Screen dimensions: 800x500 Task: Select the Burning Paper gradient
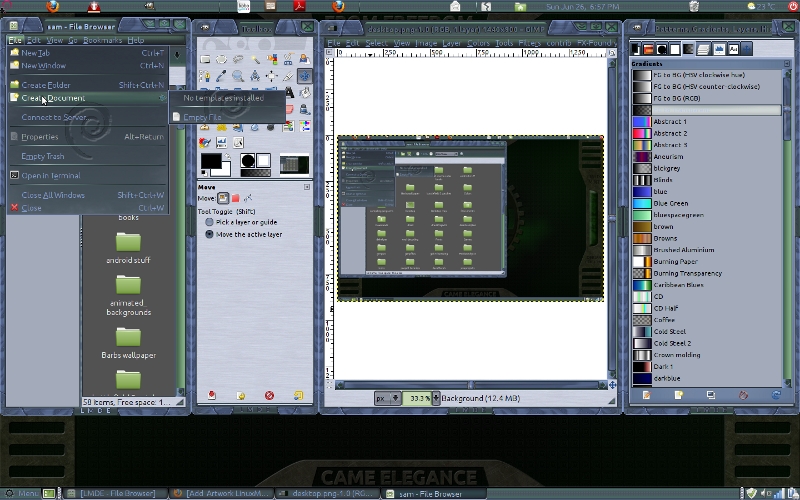(707, 261)
